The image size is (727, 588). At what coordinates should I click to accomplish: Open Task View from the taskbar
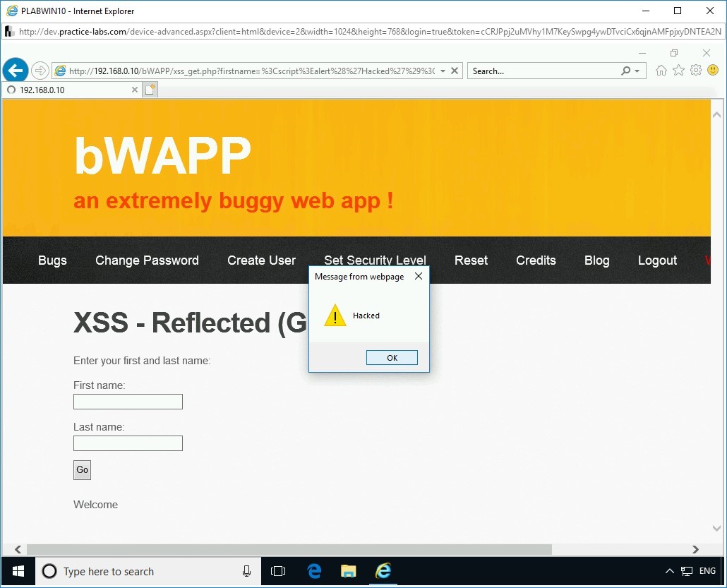point(278,572)
